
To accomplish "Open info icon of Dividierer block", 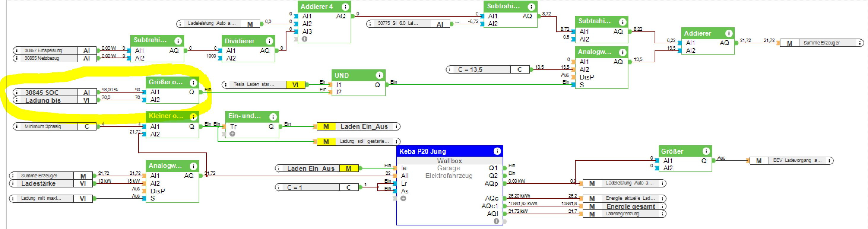I will 269,41.
